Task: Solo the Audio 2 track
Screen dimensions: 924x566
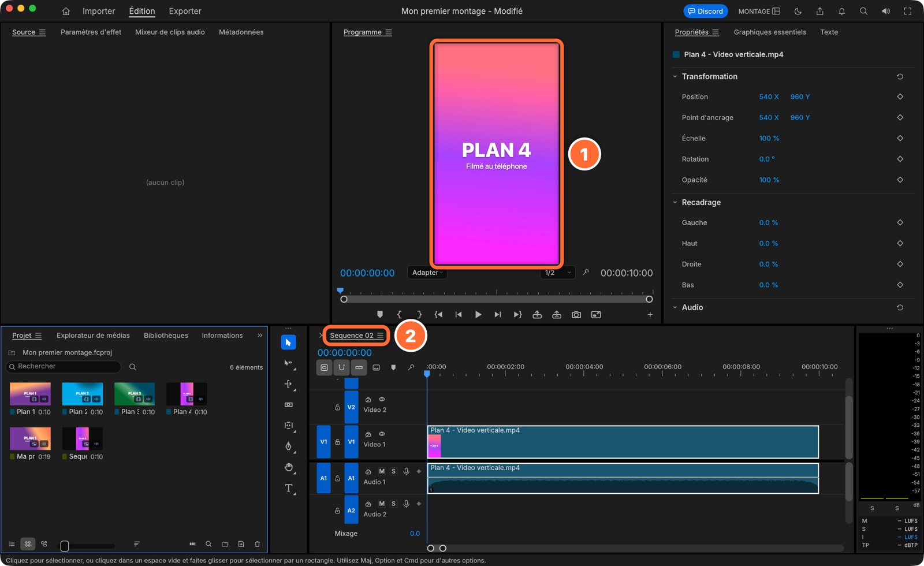Action: click(394, 504)
